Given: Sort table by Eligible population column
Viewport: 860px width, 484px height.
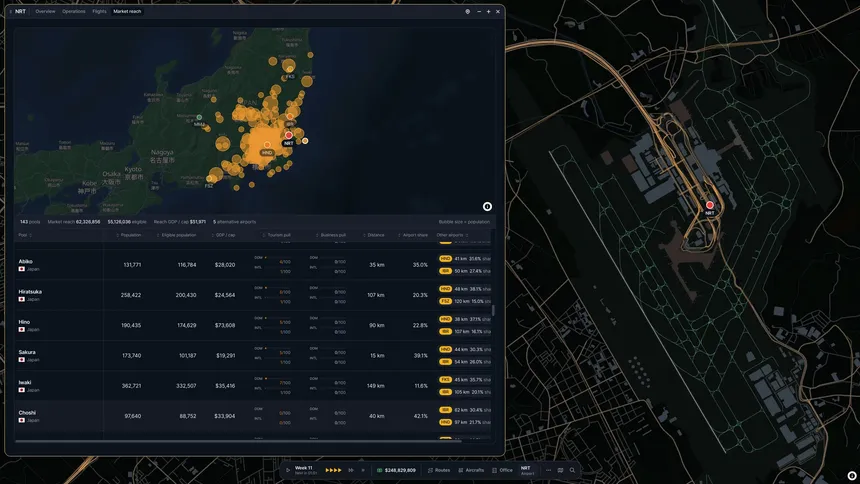Looking at the screenshot, I should click(x=176, y=235).
